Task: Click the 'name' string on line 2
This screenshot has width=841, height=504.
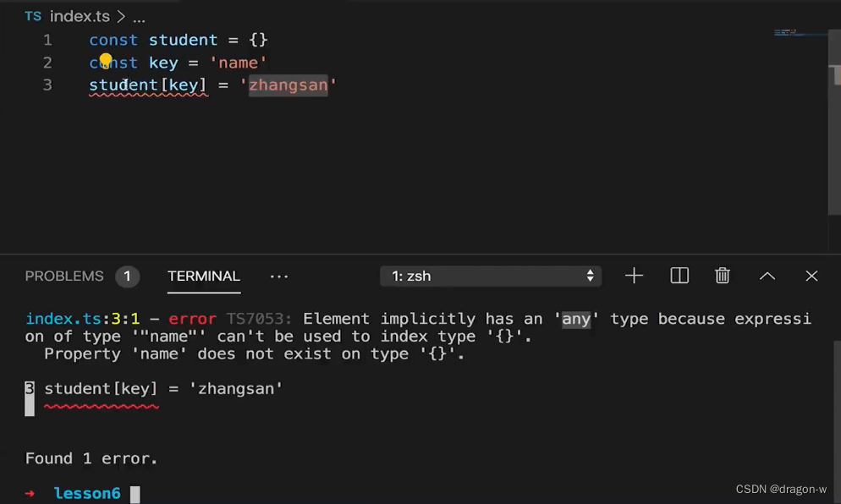Action: click(x=238, y=63)
